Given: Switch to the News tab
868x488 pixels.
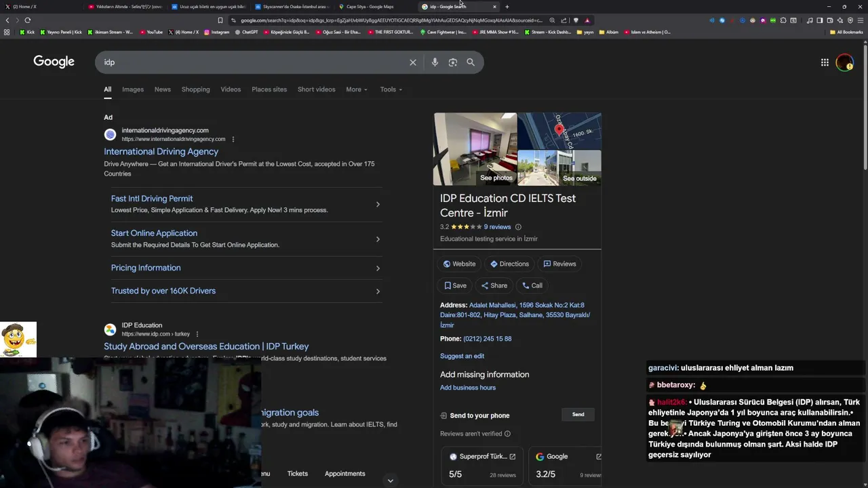Looking at the screenshot, I should [x=163, y=89].
